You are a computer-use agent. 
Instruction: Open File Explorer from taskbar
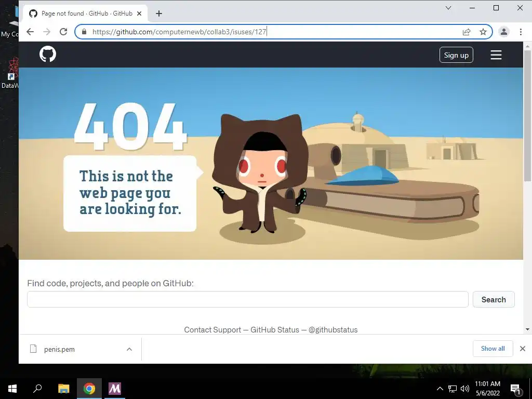click(63, 389)
